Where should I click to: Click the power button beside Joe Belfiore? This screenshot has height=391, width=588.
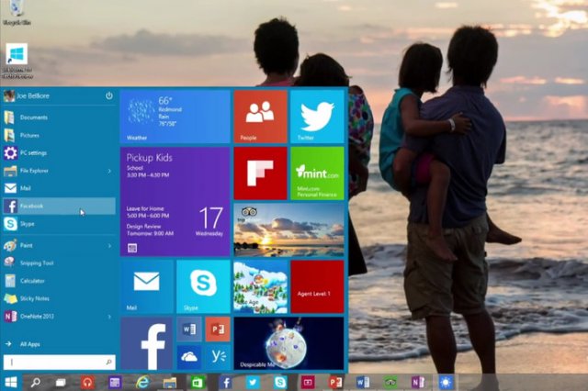point(109,95)
